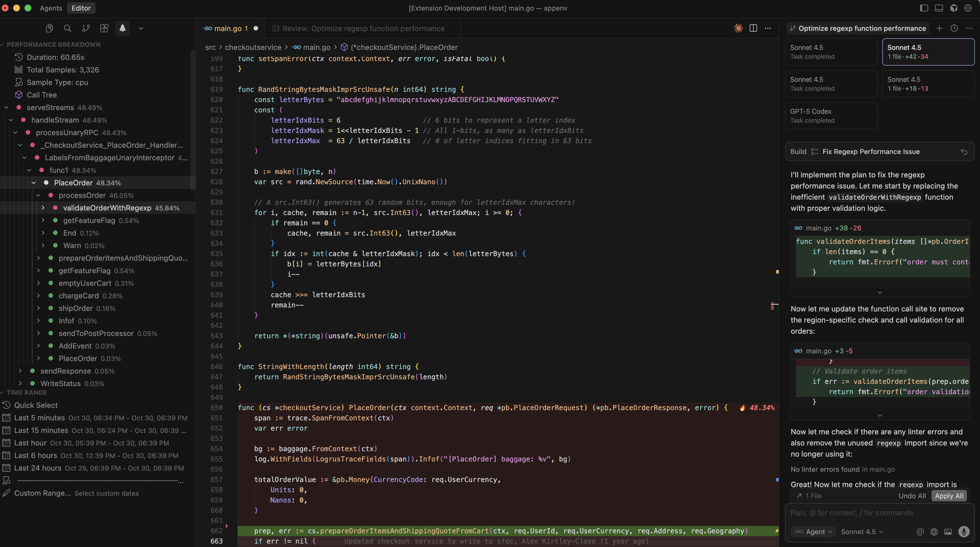
Task: Click the split editor icon near top right
Action: click(x=753, y=28)
